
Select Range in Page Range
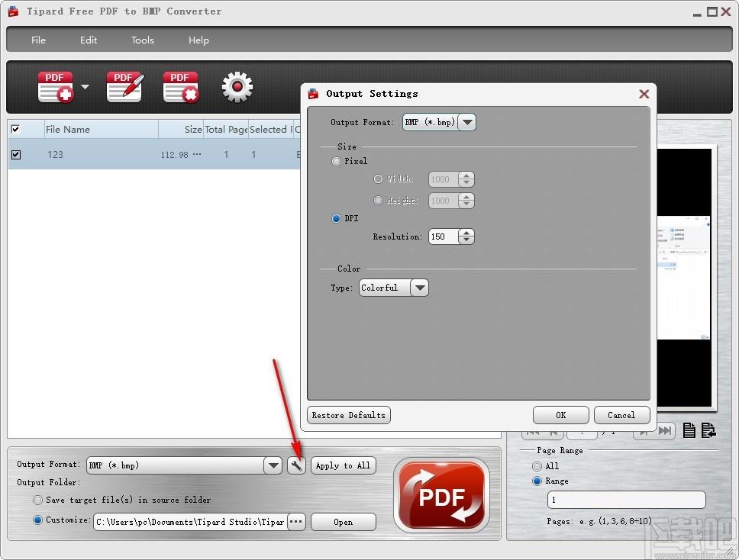tap(537, 481)
